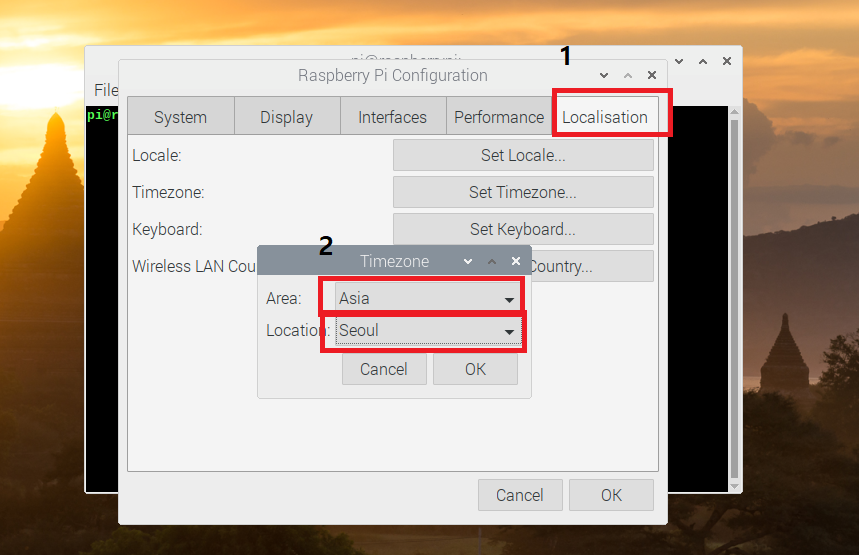Expand the Location dropdown showing Seoul

click(x=428, y=330)
